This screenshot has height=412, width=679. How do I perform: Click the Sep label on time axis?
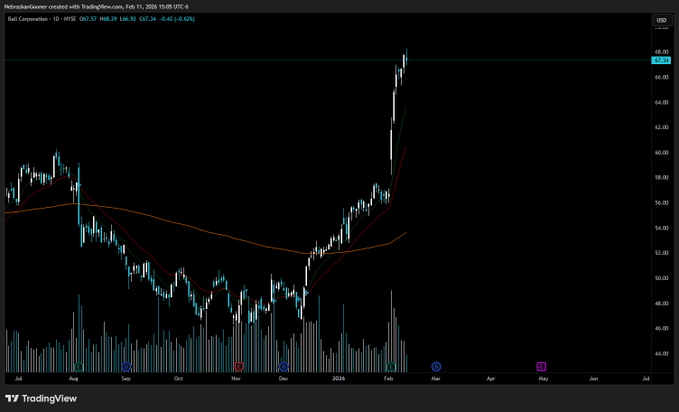click(126, 380)
